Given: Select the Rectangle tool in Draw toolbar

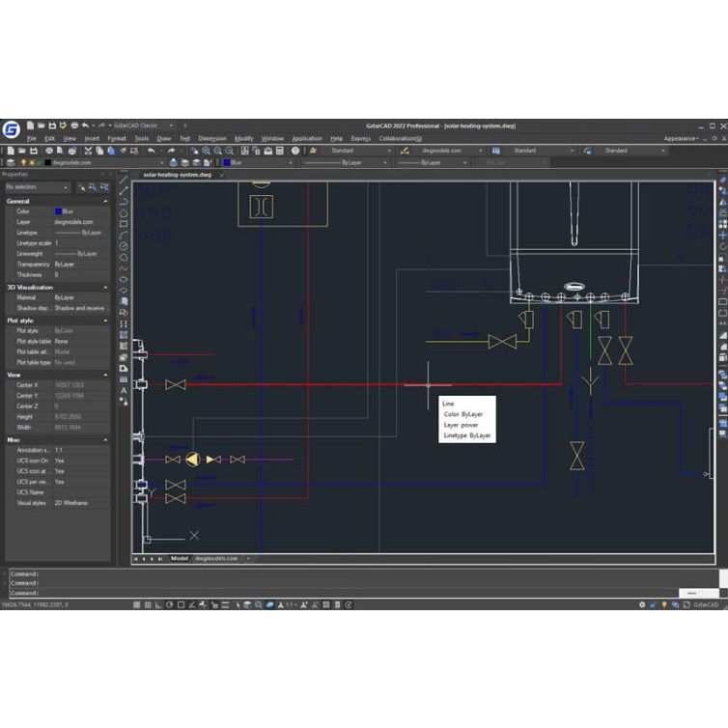Looking at the screenshot, I should point(124,224).
